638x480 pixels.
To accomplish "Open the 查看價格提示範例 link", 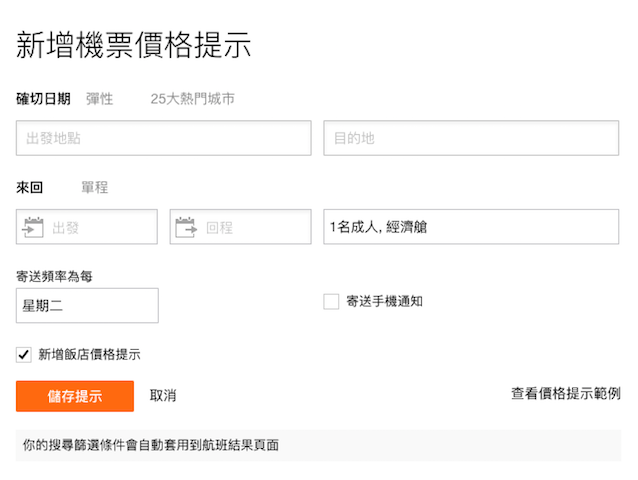I will click(566, 393).
